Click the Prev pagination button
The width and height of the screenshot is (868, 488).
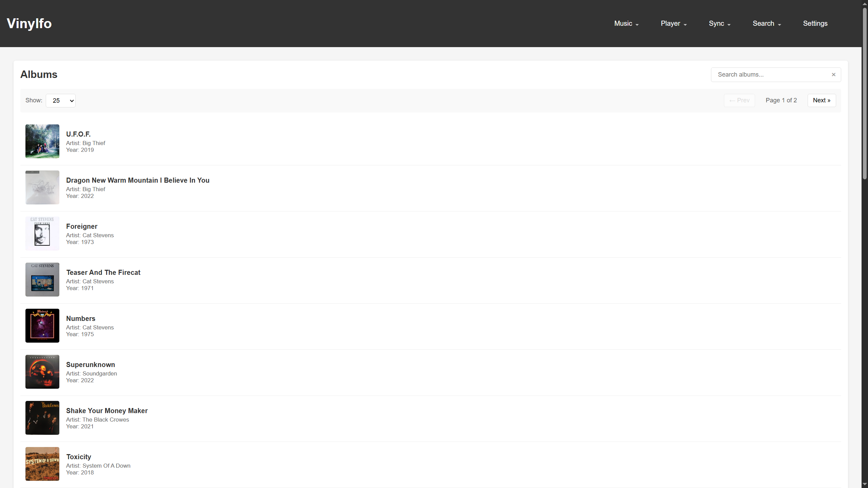[x=739, y=100]
